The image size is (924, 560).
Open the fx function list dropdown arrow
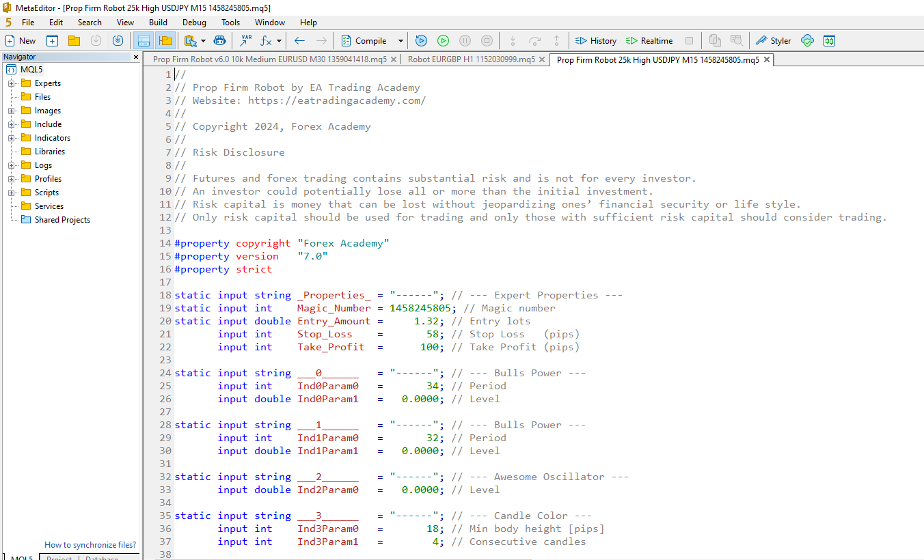(279, 41)
